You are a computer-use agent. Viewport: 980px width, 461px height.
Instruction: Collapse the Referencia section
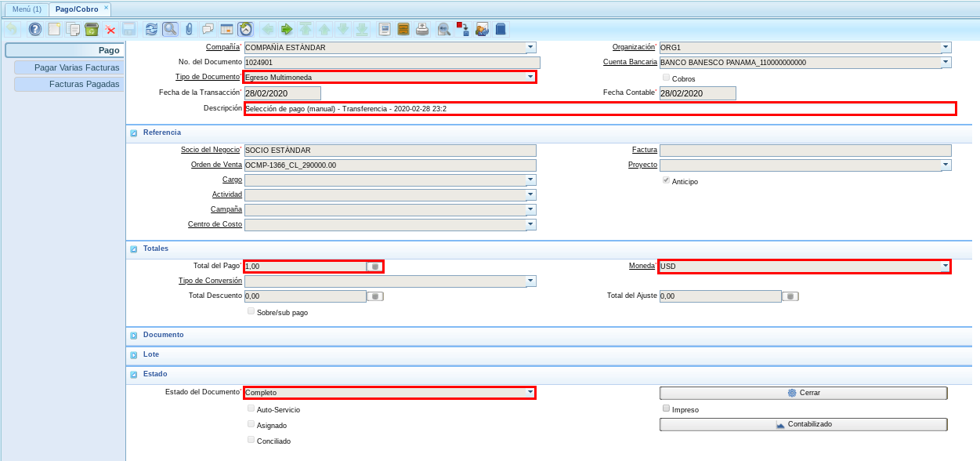134,133
